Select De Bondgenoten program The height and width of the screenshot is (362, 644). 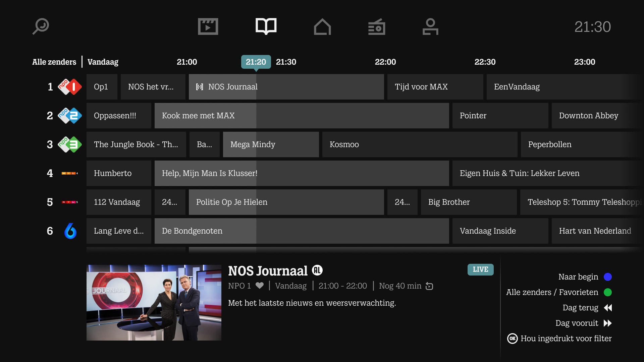(x=302, y=231)
